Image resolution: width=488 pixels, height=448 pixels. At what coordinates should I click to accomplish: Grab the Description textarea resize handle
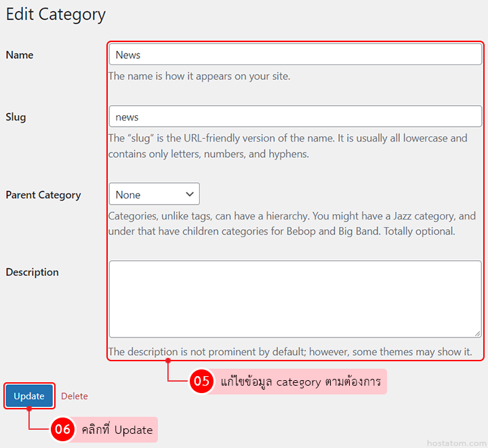point(476,332)
